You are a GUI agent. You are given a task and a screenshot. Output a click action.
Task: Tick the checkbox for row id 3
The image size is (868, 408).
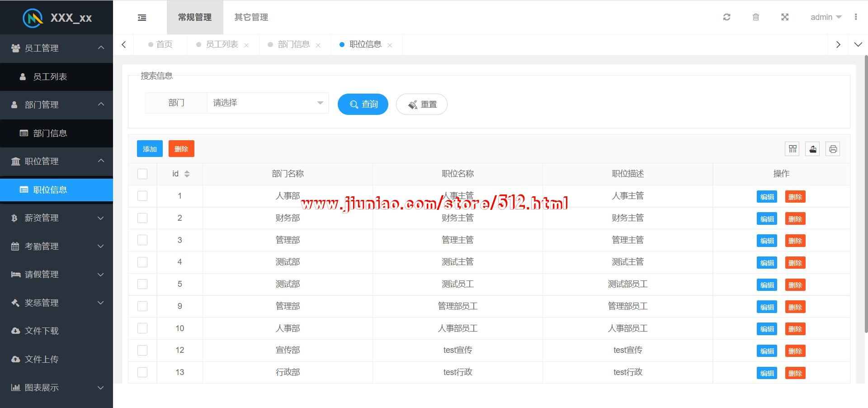coord(142,240)
